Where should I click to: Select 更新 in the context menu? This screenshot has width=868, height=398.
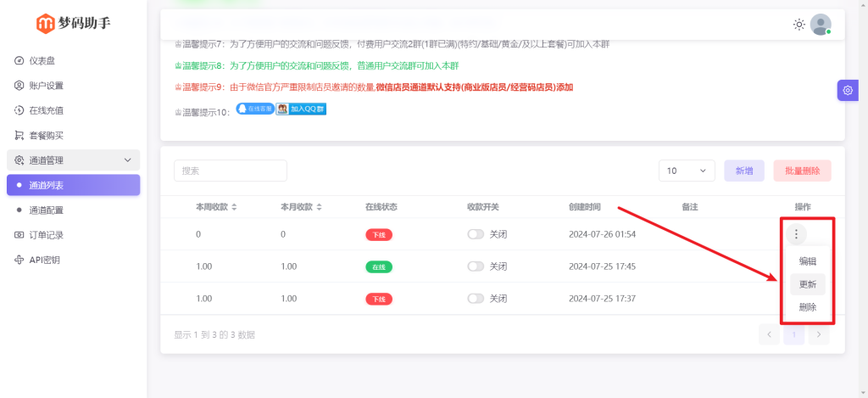point(807,284)
